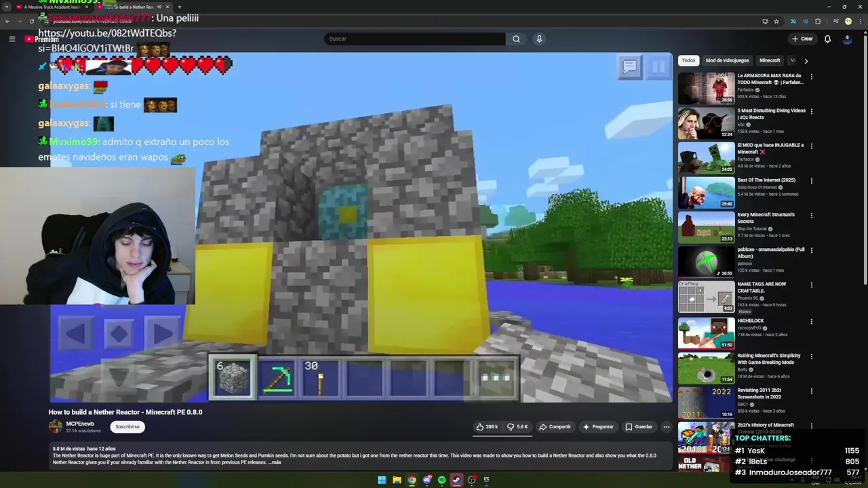Start voice search with the microphone icon
This screenshot has height=488, width=868.
[x=539, y=39]
